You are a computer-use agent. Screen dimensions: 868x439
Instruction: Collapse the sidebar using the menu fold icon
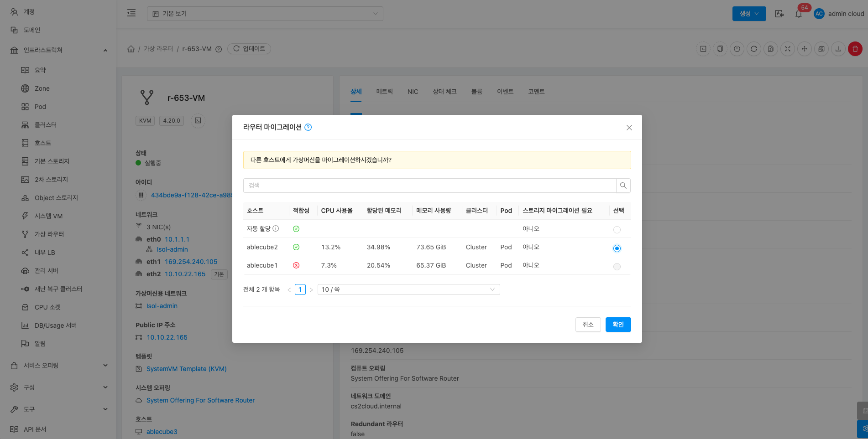(x=131, y=13)
